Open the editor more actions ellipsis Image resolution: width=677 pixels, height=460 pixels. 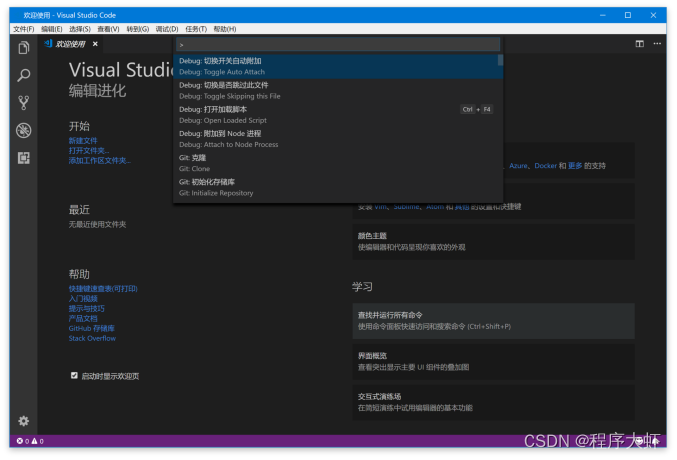[x=657, y=44]
